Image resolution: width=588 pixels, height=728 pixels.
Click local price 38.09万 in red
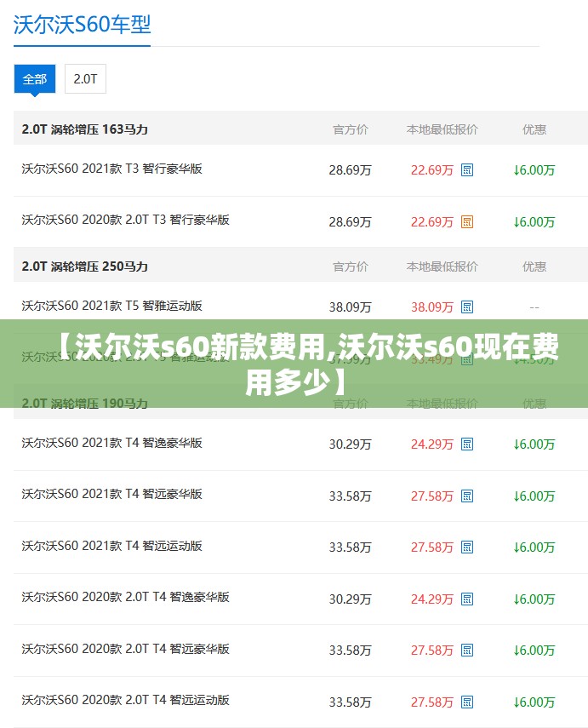click(432, 307)
